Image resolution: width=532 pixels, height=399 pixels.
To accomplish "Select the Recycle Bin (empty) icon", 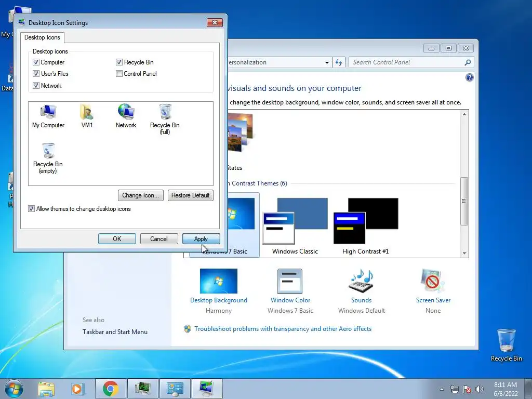I will (48, 158).
